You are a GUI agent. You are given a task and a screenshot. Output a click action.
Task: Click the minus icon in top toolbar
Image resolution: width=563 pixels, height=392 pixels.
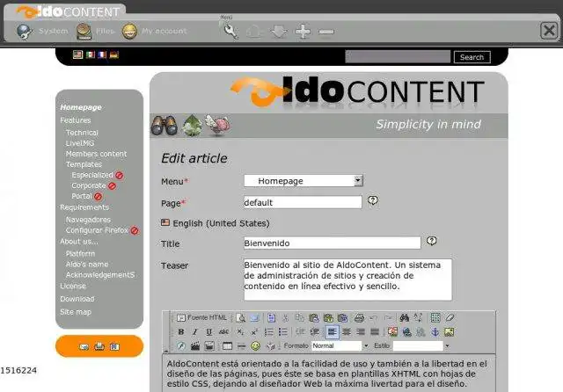click(326, 32)
